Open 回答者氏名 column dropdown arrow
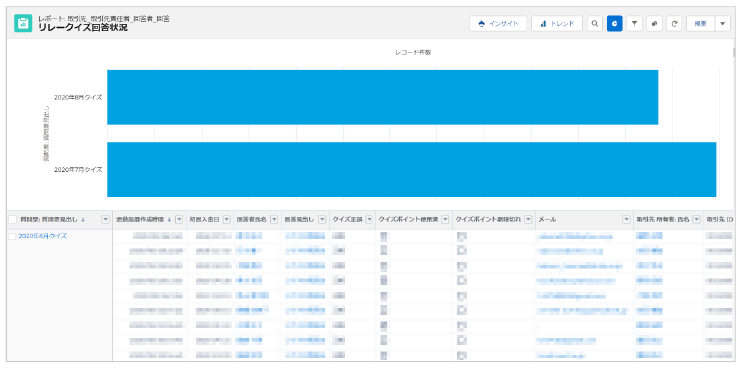740x368 pixels. pyautogui.click(x=274, y=219)
